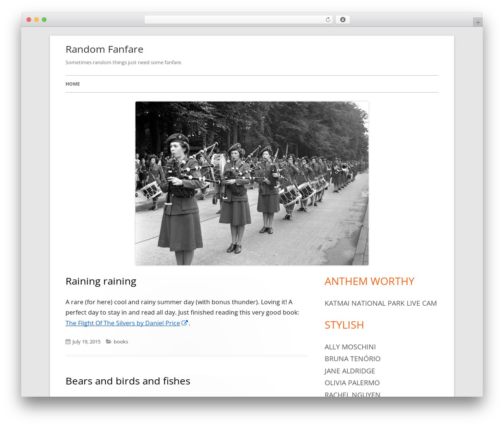Open the Raining raining post title
The height and width of the screenshot is (427, 504).
click(x=101, y=281)
